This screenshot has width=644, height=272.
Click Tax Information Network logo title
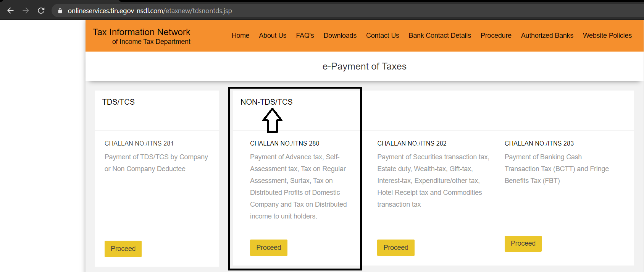pyautogui.click(x=141, y=32)
